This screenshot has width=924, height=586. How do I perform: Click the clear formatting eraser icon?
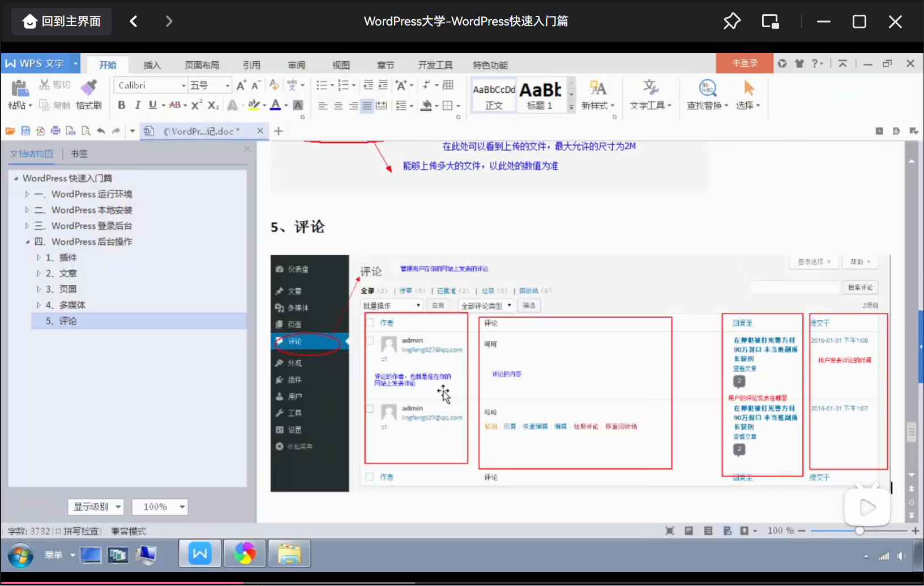[x=274, y=85]
